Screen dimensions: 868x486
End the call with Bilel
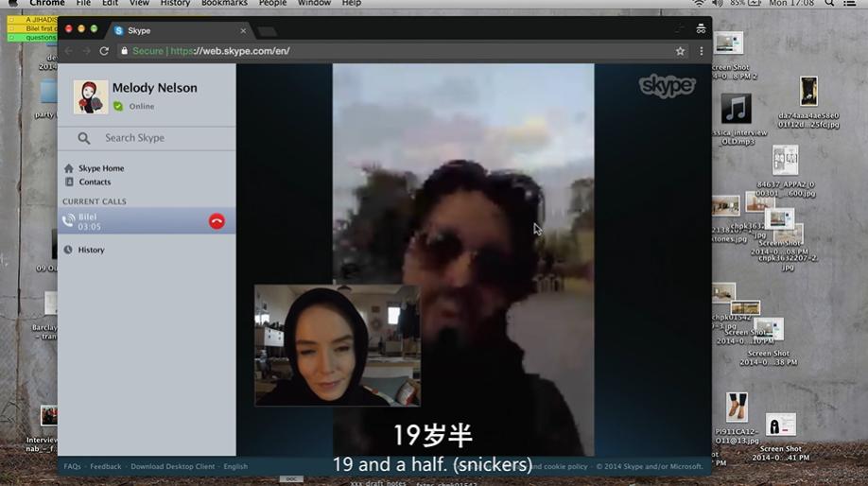pyautogui.click(x=217, y=221)
